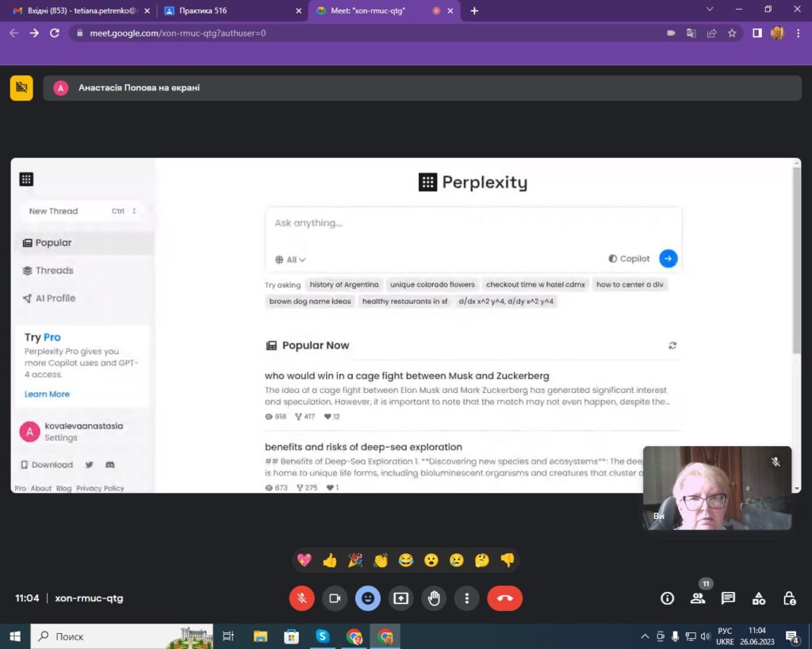The width and height of the screenshot is (812, 649).
Task: Send the thumbs up emoji reaction
Action: [330, 560]
